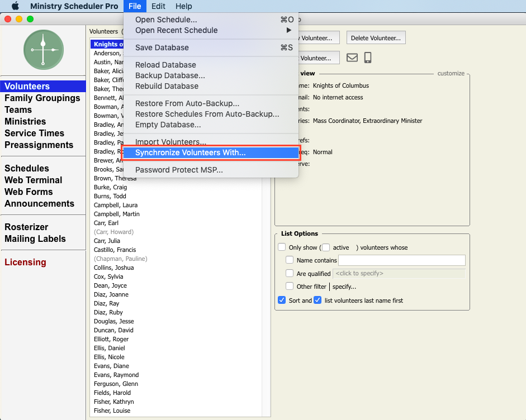The image size is (526, 420).
Task: Select volunteer Evans, Raymond
Action: [x=116, y=375]
